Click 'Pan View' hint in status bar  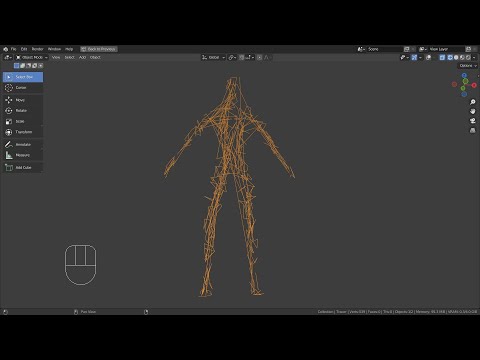[x=88, y=312]
